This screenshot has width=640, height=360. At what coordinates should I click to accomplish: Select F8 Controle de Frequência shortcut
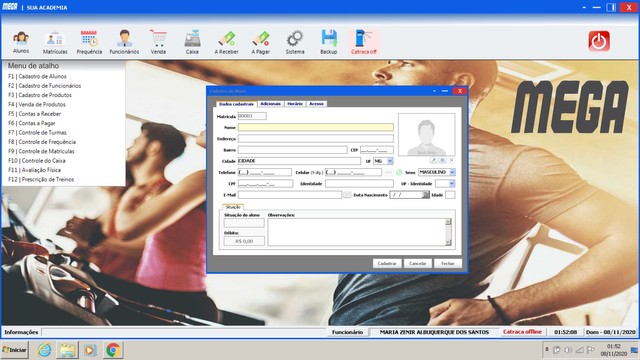(x=42, y=142)
